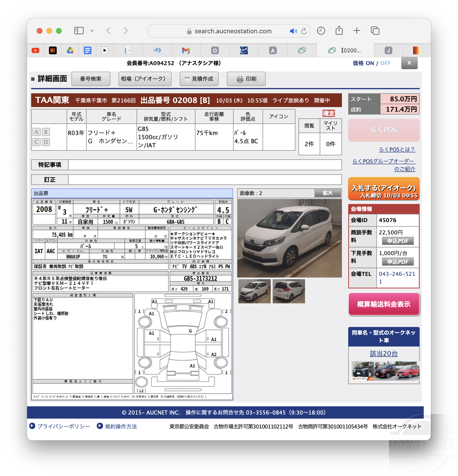Switch to the Gmail tab
Image resolution: width=458 pixels, height=476 pixels.
186,50
